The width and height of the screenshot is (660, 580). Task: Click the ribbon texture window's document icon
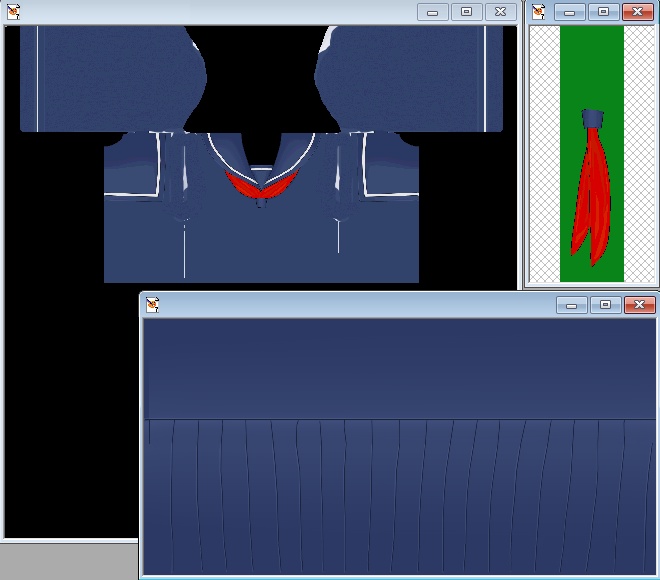(x=539, y=11)
